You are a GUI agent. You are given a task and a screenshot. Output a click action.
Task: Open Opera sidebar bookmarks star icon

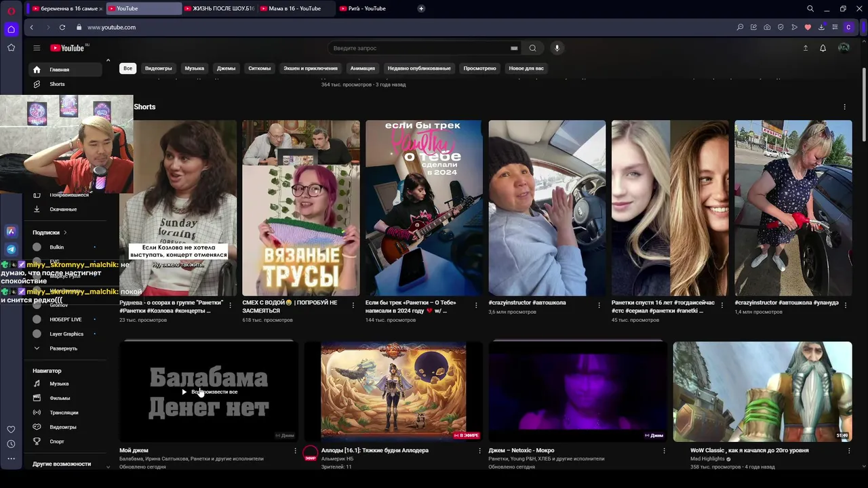click(x=11, y=47)
